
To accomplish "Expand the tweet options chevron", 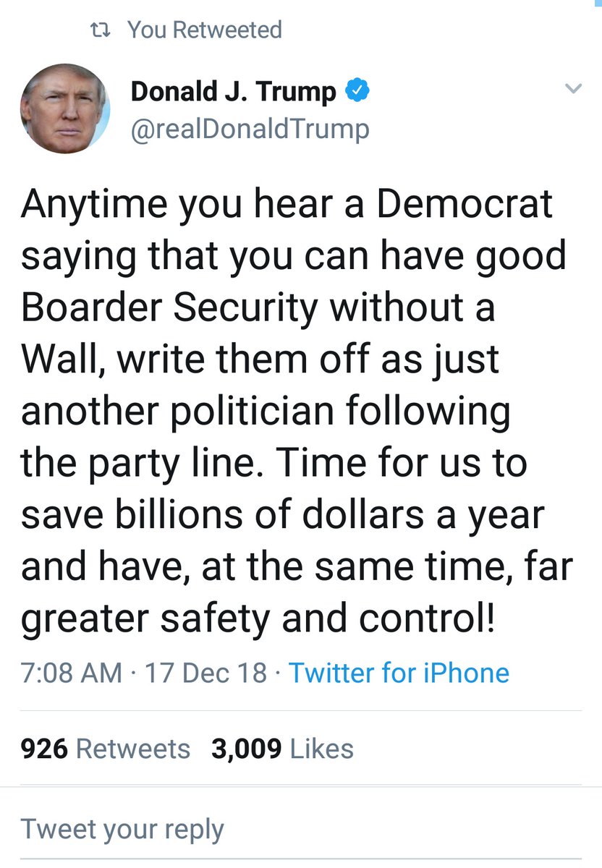I will [x=573, y=89].
